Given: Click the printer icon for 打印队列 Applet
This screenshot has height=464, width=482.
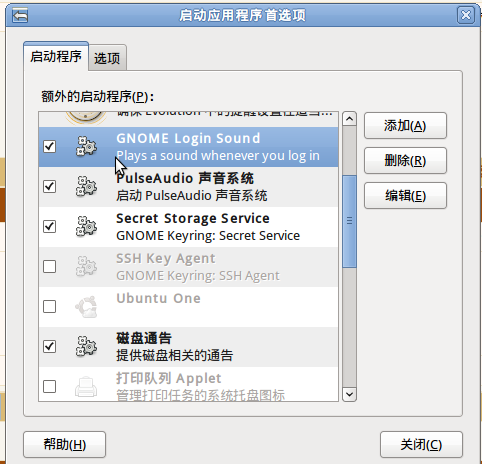Looking at the screenshot, I should tap(86, 386).
